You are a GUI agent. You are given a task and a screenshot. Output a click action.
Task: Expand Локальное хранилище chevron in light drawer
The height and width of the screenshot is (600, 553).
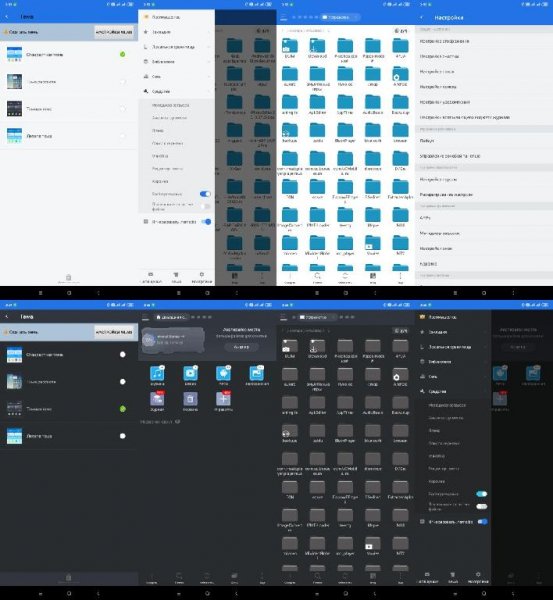[209, 47]
